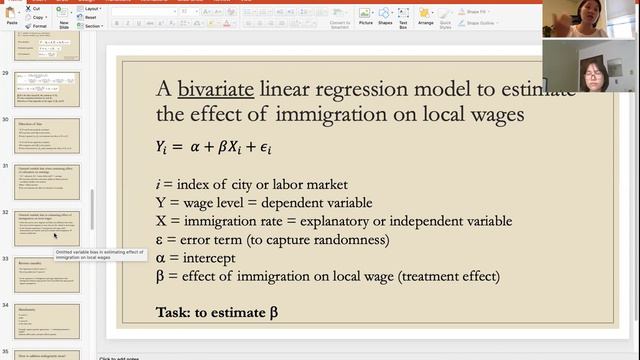Select slide 32 omitted variable bias thumbnail
This screenshot has width=640, height=360.
[x=47, y=229]
